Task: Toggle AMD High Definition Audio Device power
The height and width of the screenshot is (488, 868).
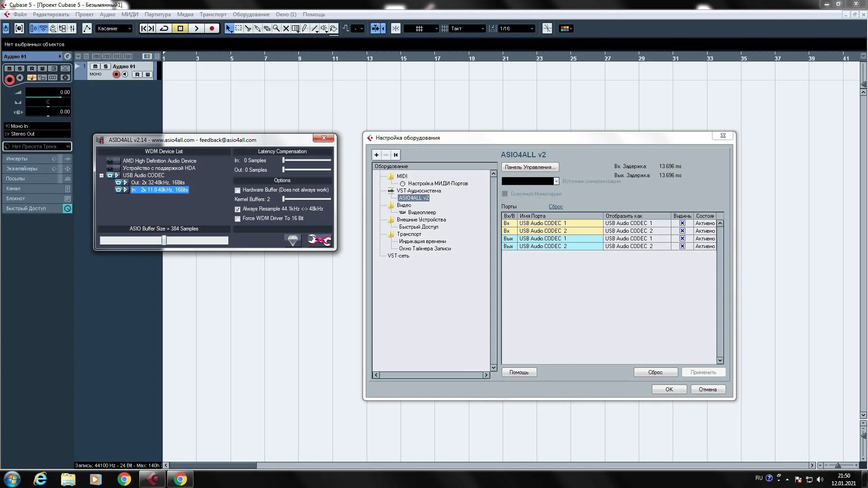Action: (x=110, y=161)
